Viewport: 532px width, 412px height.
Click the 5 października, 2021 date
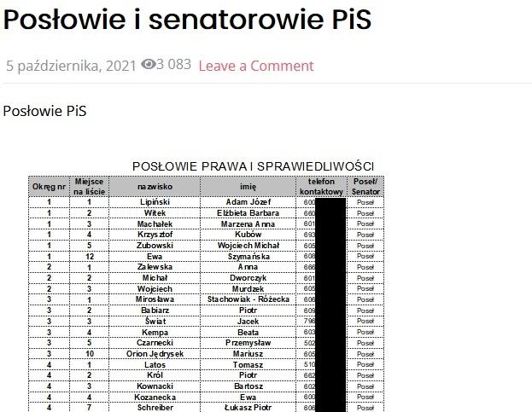click(x=71, y=66)
